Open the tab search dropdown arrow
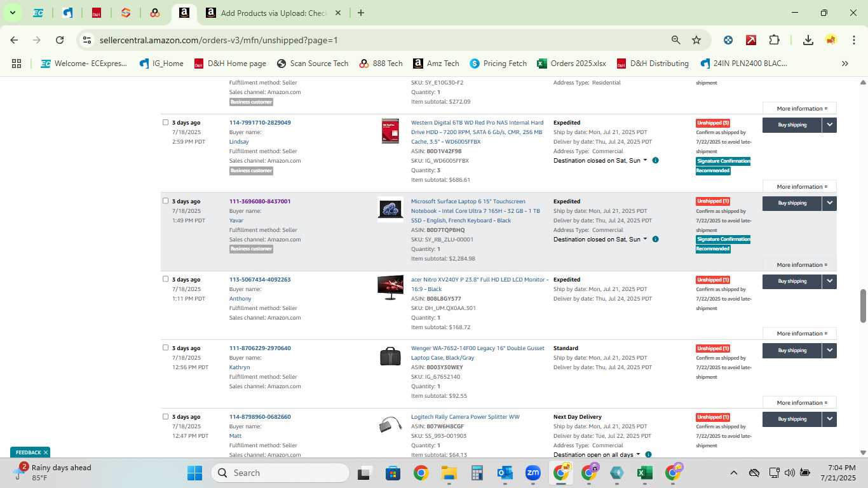The image size is (868, 488). coord(12,13)
